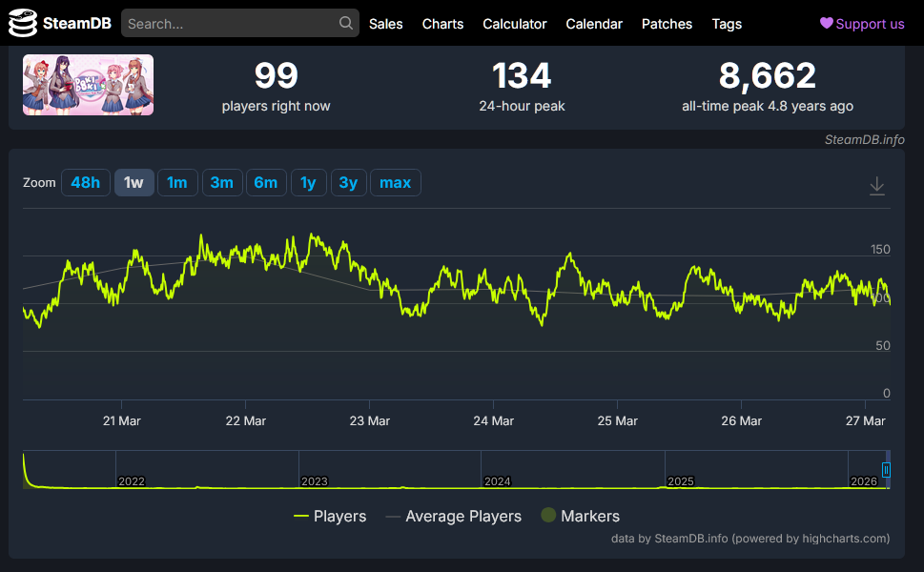The height and width of the screenshot is (572, 924).
Task: Click the 2022 label in navigator timeline
Action: pos(131,481)
